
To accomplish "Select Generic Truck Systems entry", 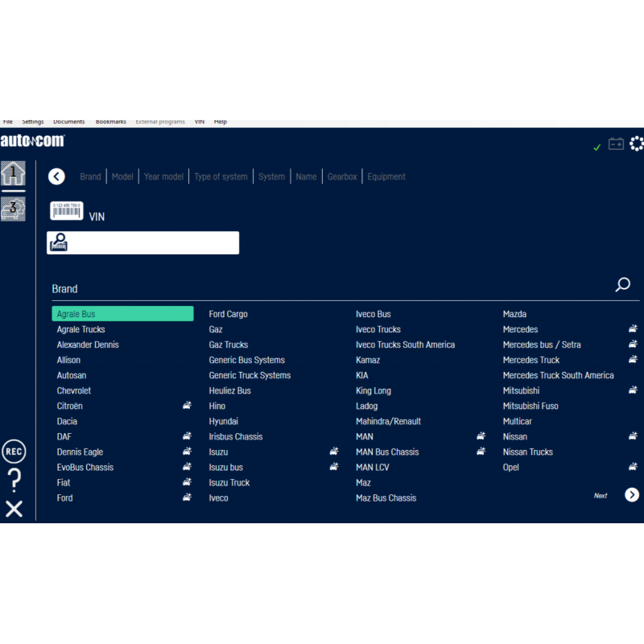I will (250, 375).
